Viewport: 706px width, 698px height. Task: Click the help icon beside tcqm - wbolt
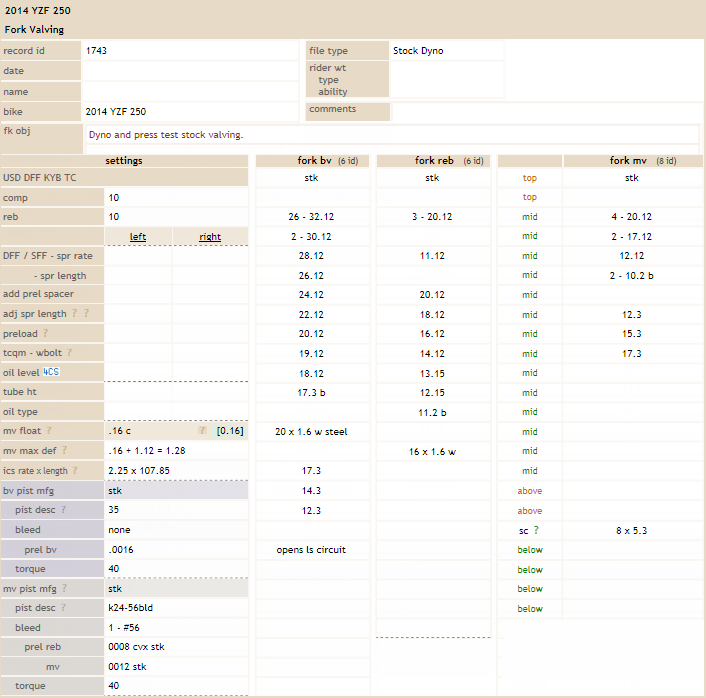(x=71, y=353)
